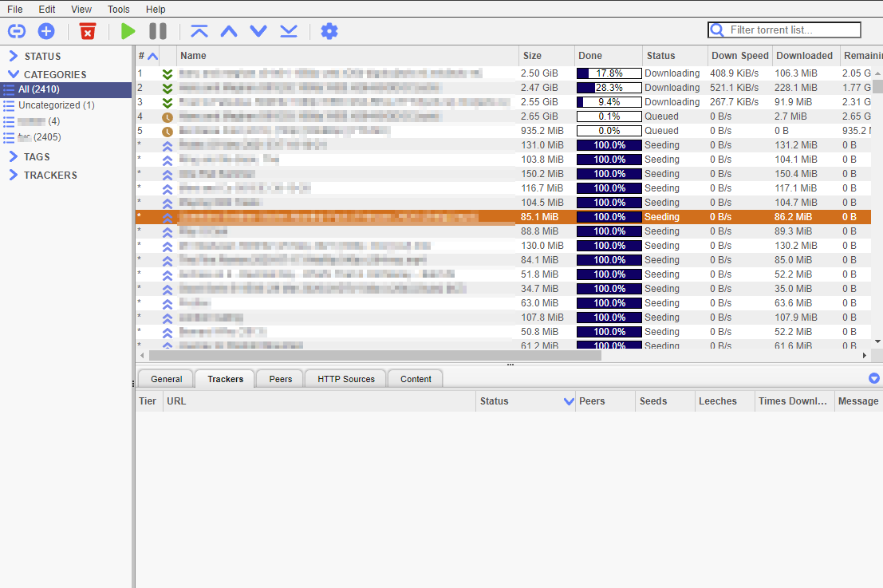
Task: Switch to the General tab
Action: (166, 379)
